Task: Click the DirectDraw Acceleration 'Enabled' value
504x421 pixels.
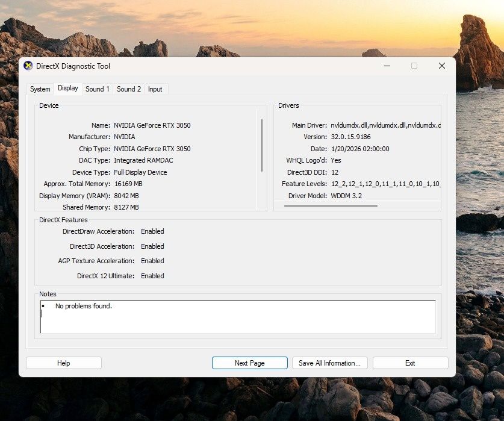Action: [152, 231]
